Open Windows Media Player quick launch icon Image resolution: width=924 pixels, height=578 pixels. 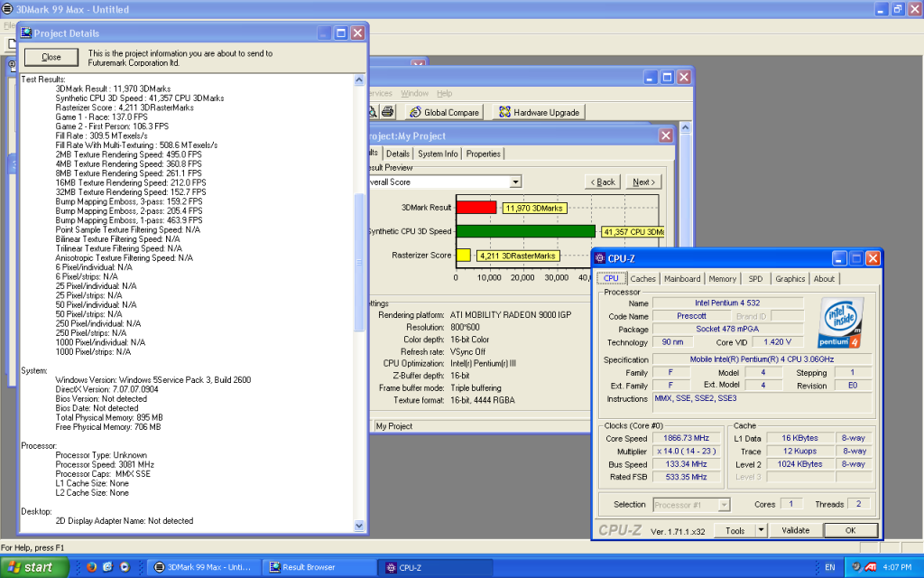coord(125,567)
